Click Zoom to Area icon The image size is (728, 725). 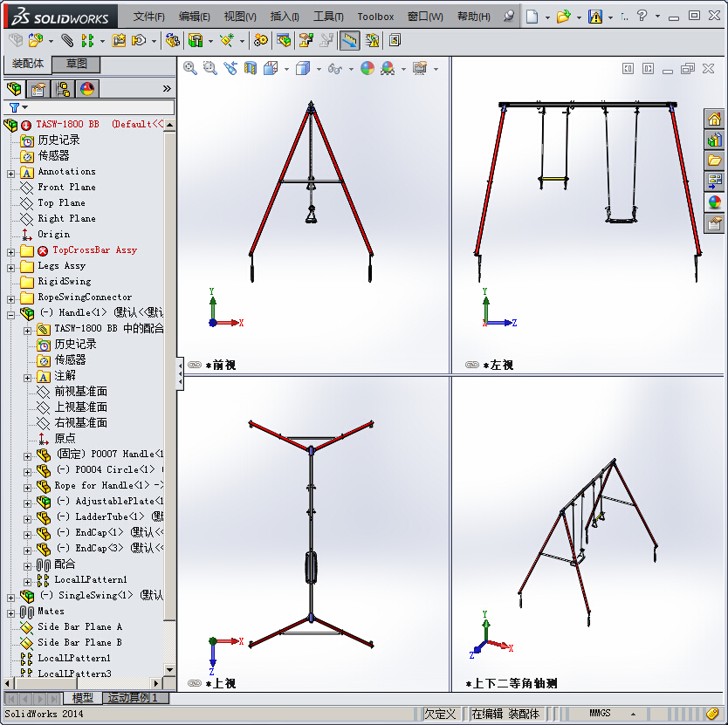[209, 68]
